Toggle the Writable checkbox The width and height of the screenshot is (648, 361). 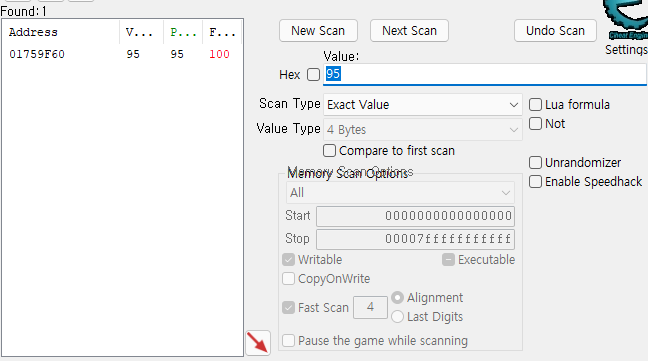(x=288, y=260)
